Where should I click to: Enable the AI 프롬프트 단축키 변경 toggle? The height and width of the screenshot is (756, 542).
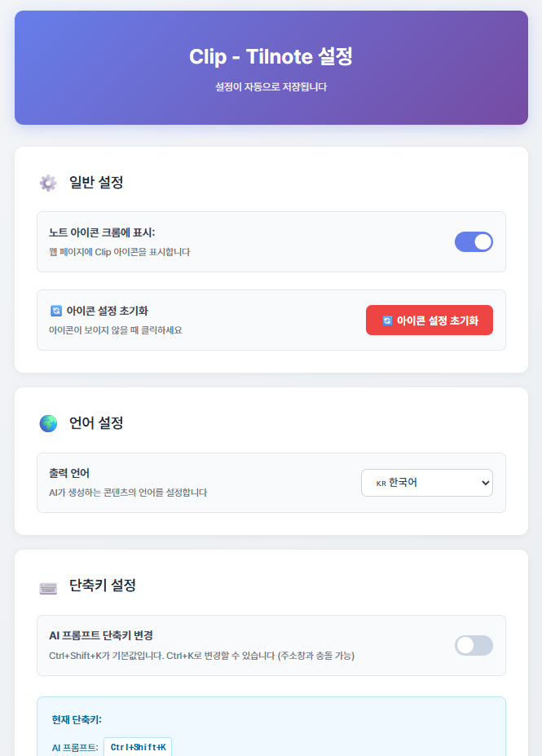[x=474, y=645]
